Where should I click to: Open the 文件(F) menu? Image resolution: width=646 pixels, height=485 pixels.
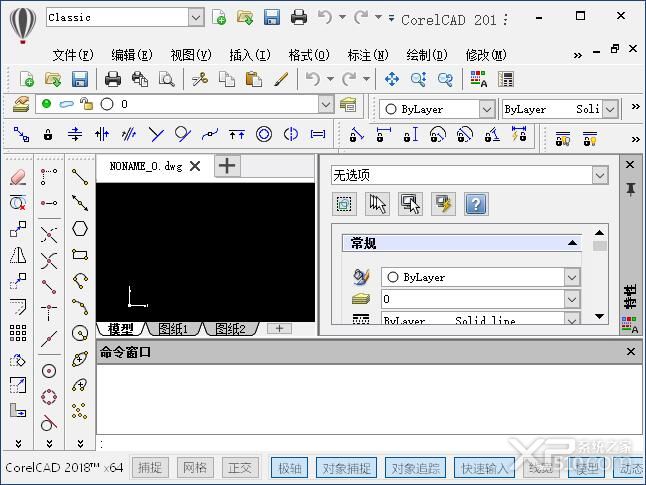(73, 55)
